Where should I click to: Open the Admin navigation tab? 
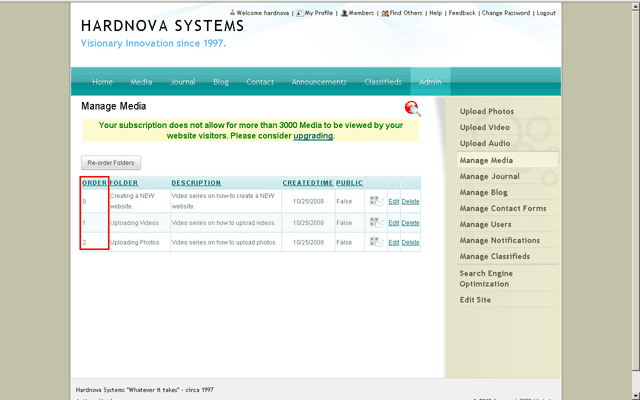click(x=430, y=82)
